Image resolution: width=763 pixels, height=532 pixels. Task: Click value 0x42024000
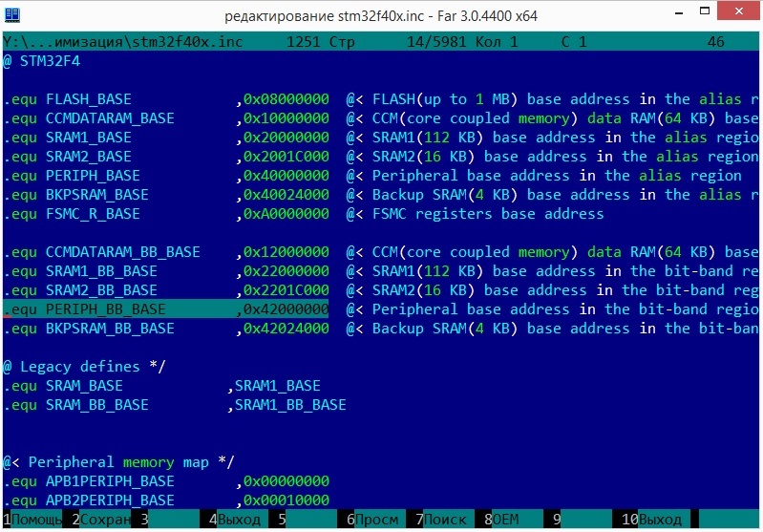[286, 328]
